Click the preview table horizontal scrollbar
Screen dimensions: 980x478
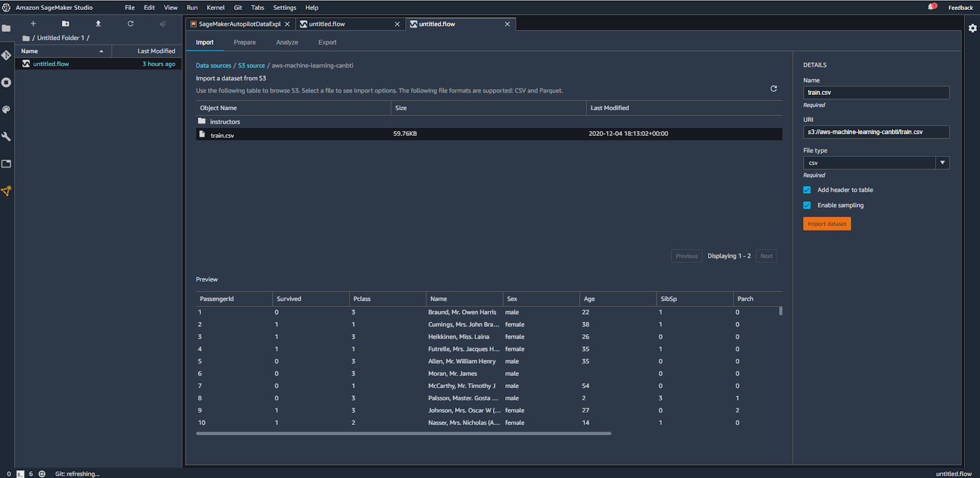click(x=403, y=433)
